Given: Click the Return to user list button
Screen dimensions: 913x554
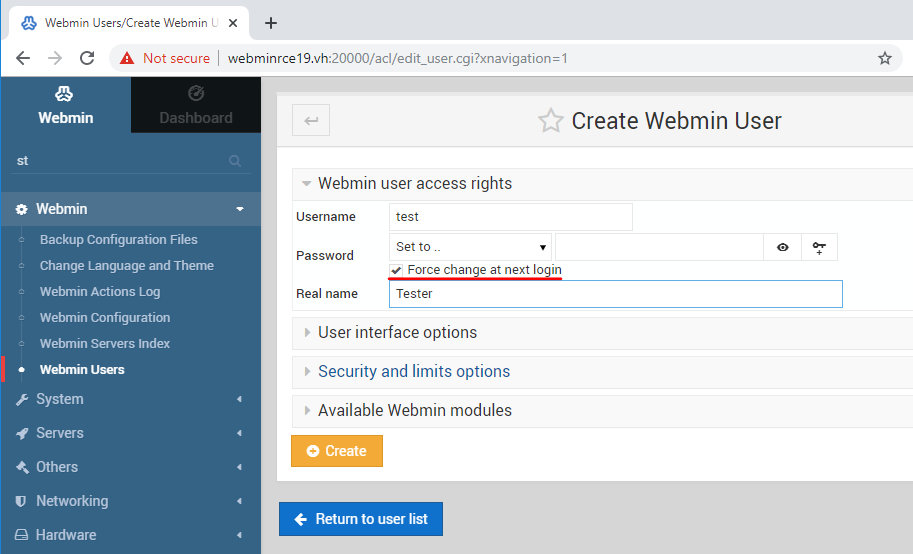Looking at the screenshot, I should point(360,519).
